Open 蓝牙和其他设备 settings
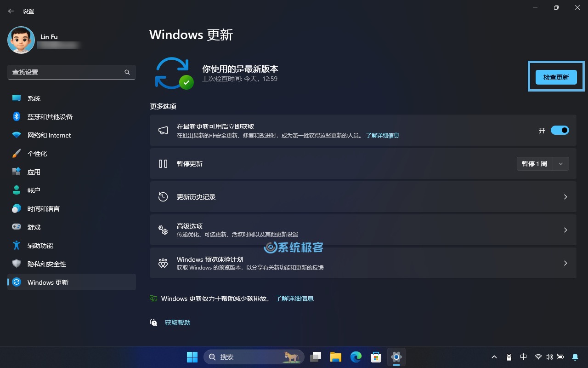The height and width of the screenshot is (368, 588). (x=72, y=117)
